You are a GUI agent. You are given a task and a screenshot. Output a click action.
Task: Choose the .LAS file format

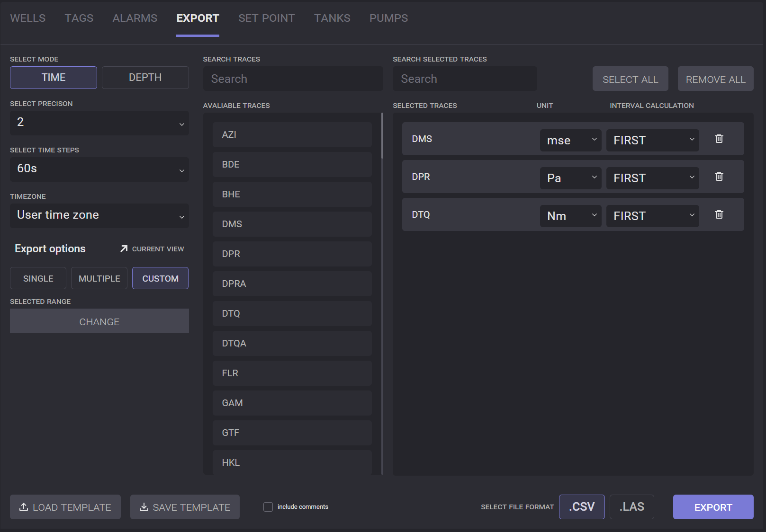[631, 507]
